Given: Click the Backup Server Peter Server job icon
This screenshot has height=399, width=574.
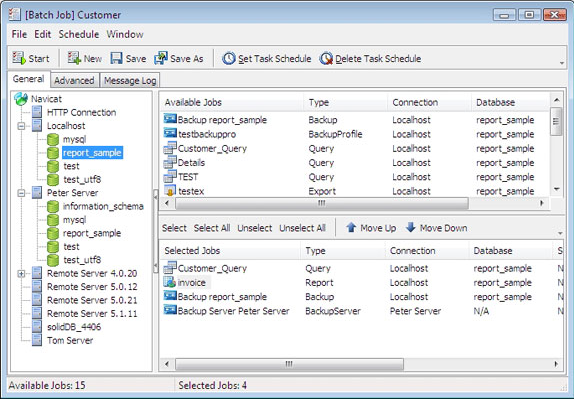Looking at the screenshot, I should click(170, 310).
